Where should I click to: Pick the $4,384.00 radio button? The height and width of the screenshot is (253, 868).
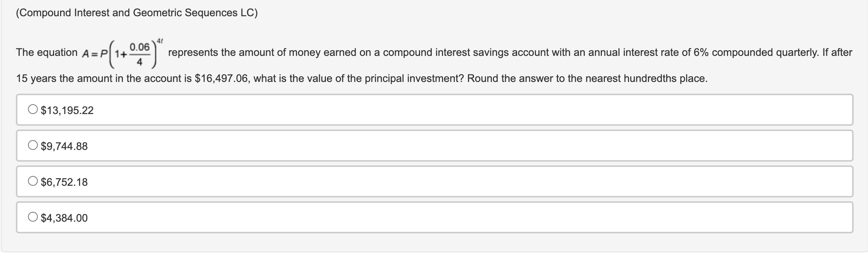click(x=33, y=218)
